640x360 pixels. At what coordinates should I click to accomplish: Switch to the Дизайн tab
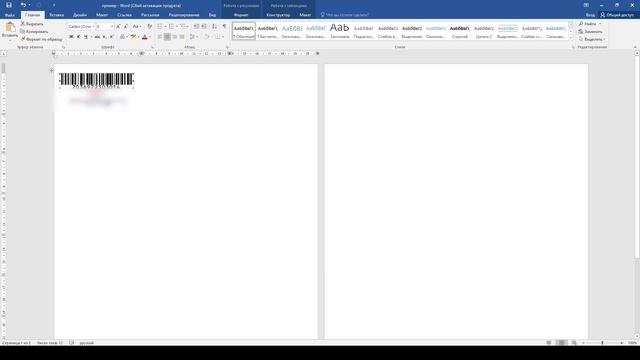(x=80, y=15)
